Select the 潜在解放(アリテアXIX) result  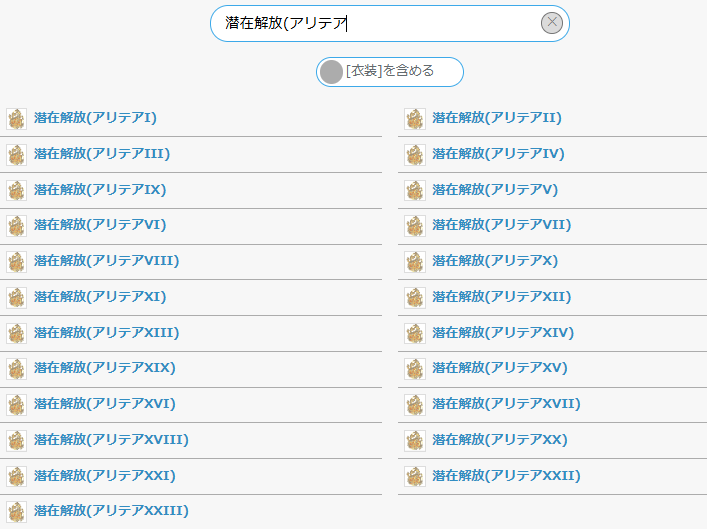(105, 368)
